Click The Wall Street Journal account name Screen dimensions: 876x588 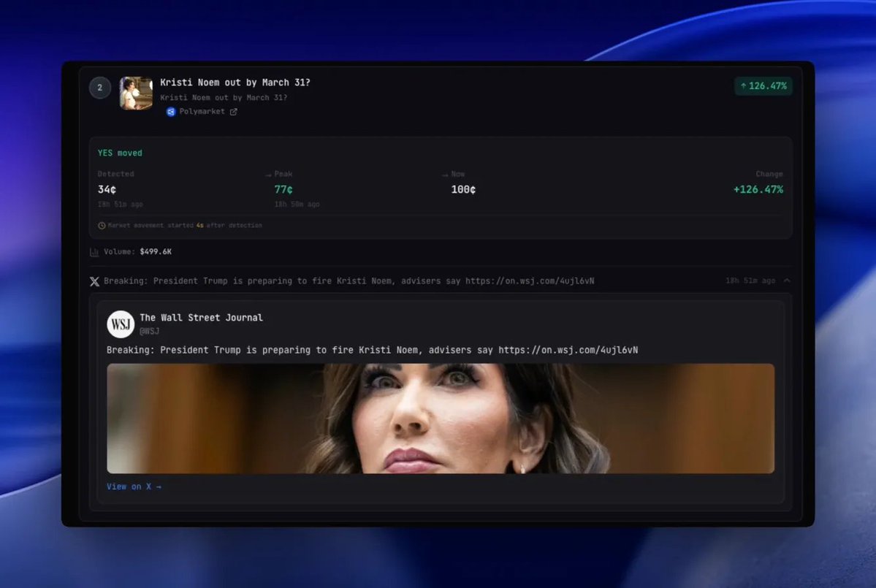[201, 318]
